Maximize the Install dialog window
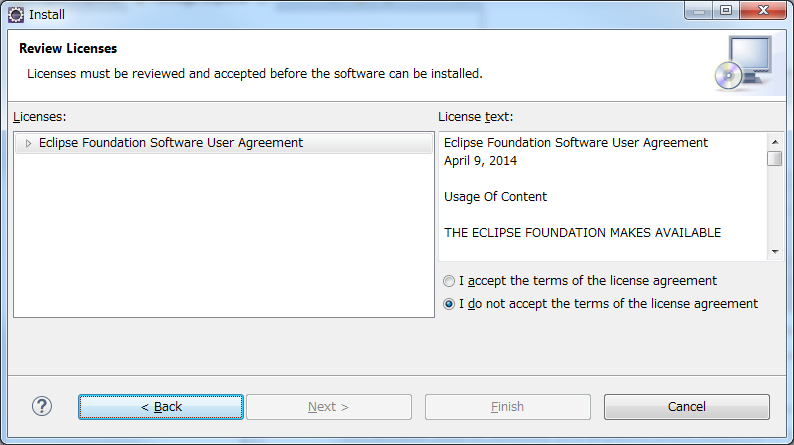 coord(726,11)
